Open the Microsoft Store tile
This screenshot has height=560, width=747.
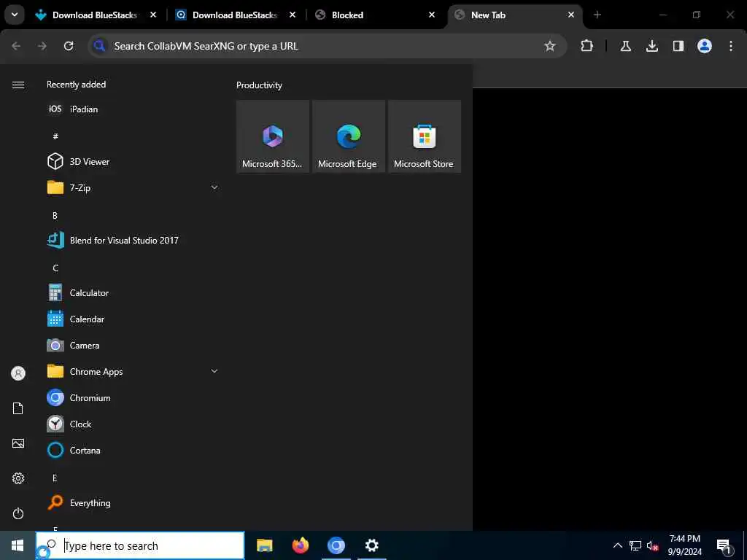point(424,136)
